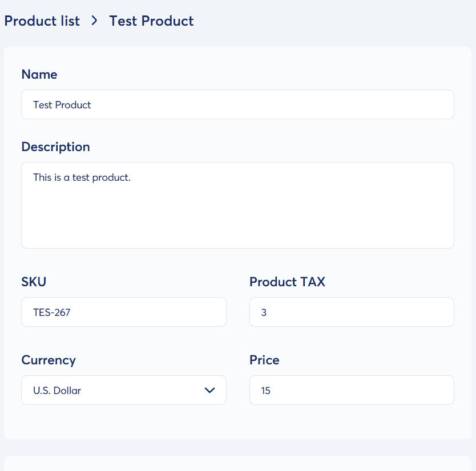Click the Price field label

(264, 360)
